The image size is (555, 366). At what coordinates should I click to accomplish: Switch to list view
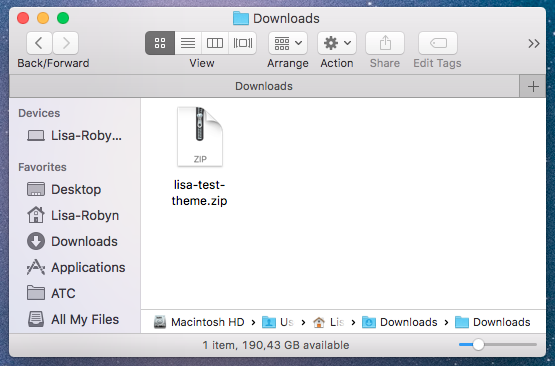point(188,43)
